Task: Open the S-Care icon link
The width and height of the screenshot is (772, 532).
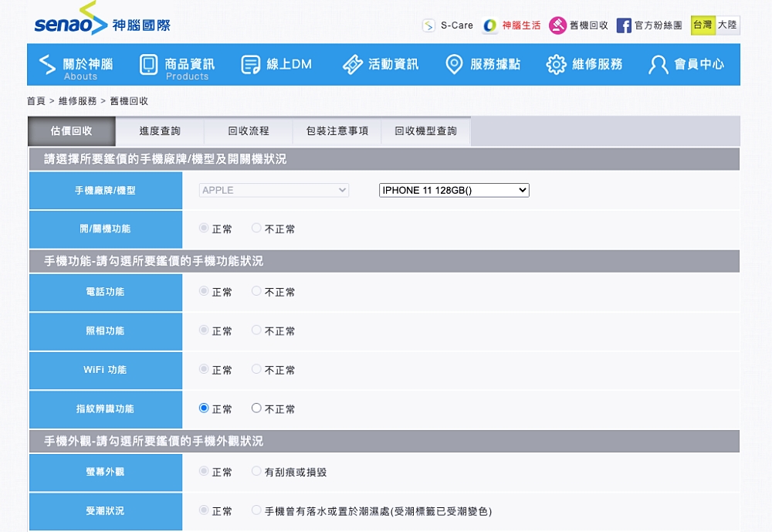Action: click(x=428, y=25)
